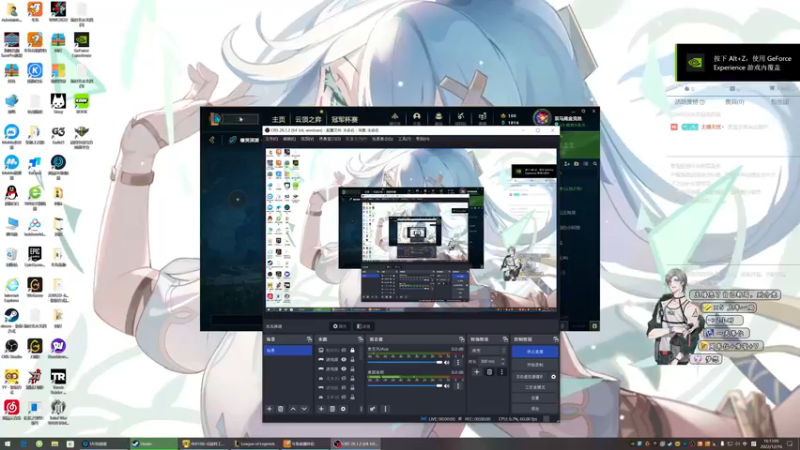Hide the third source using eye icon
The width and height of the screenshot is (800, 450).
pyautogui.click(x=343, y=368)
